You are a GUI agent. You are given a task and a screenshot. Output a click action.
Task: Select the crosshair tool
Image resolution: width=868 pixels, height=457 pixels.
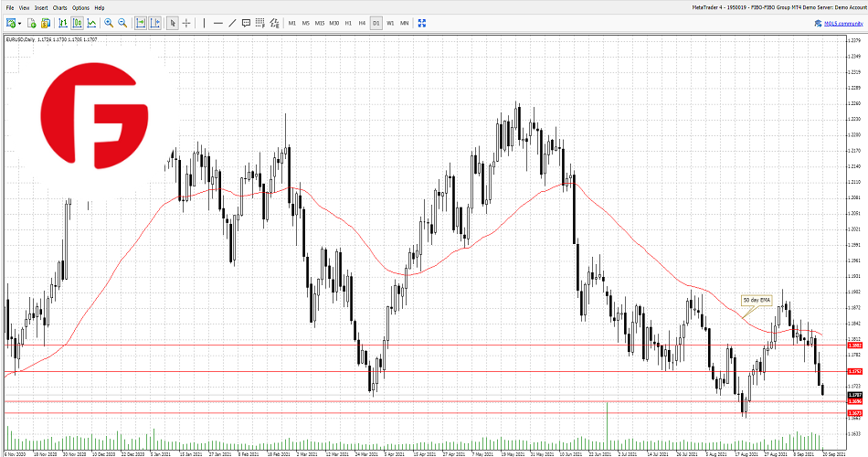186,23
